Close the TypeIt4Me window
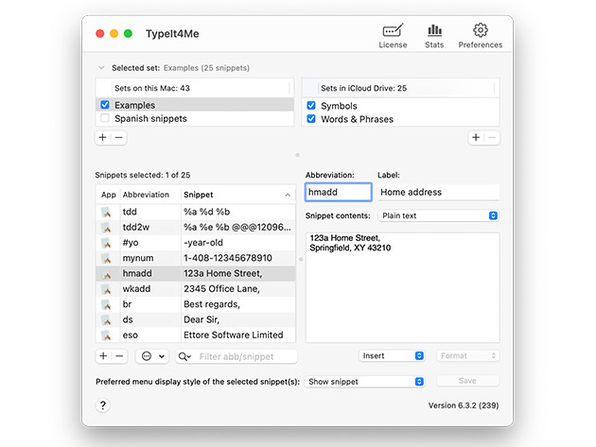 click(x=100, y=33)
